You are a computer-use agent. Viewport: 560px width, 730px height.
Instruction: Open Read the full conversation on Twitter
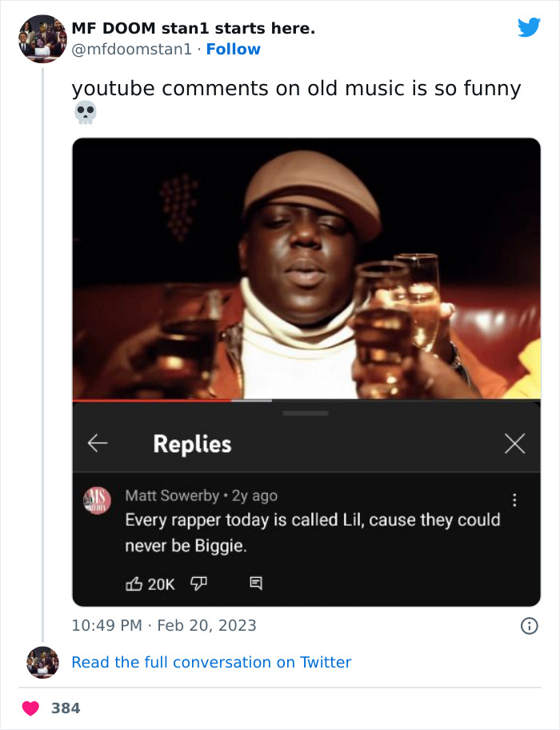click(x=211, y=662)
